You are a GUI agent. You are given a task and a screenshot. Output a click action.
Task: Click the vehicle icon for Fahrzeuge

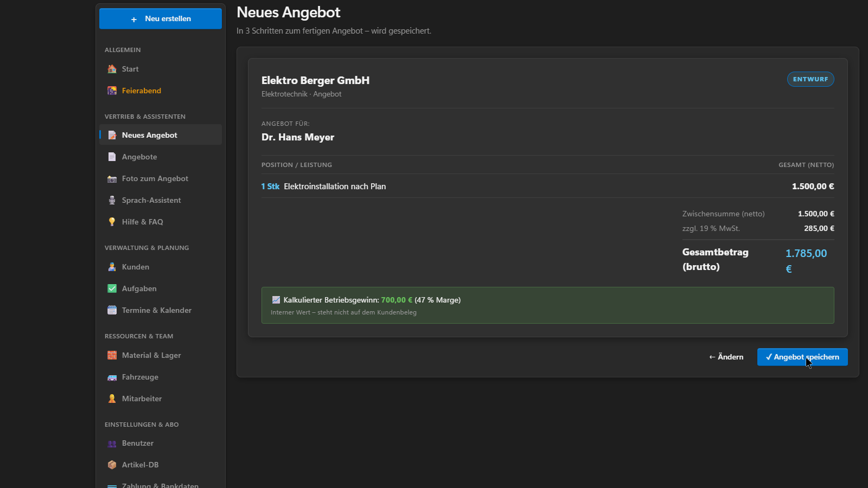(112, 377)
